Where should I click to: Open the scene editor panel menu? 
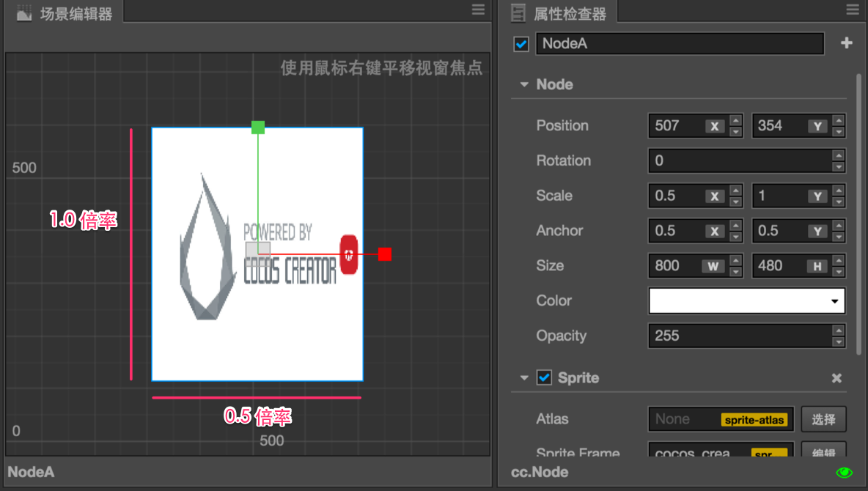tap(478, 10)
